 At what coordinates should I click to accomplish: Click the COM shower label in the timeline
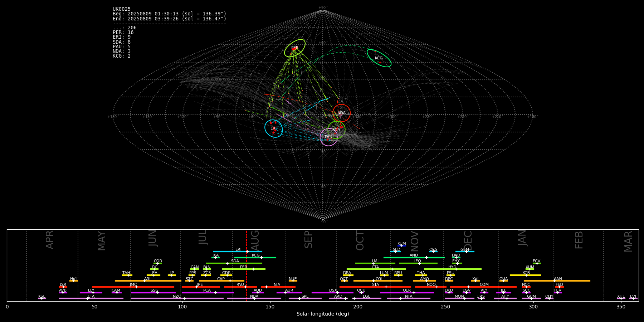click(484, 285)
